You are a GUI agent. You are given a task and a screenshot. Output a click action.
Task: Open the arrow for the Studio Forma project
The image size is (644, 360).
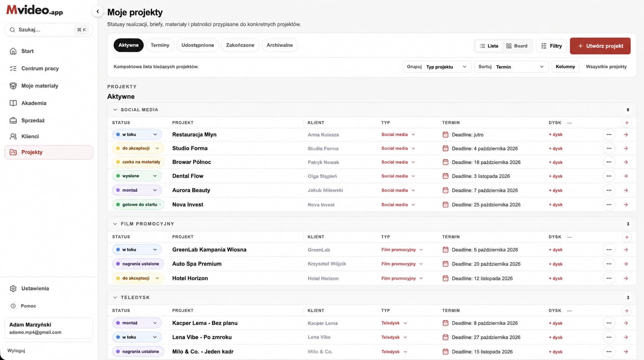(x=626, y=148)
